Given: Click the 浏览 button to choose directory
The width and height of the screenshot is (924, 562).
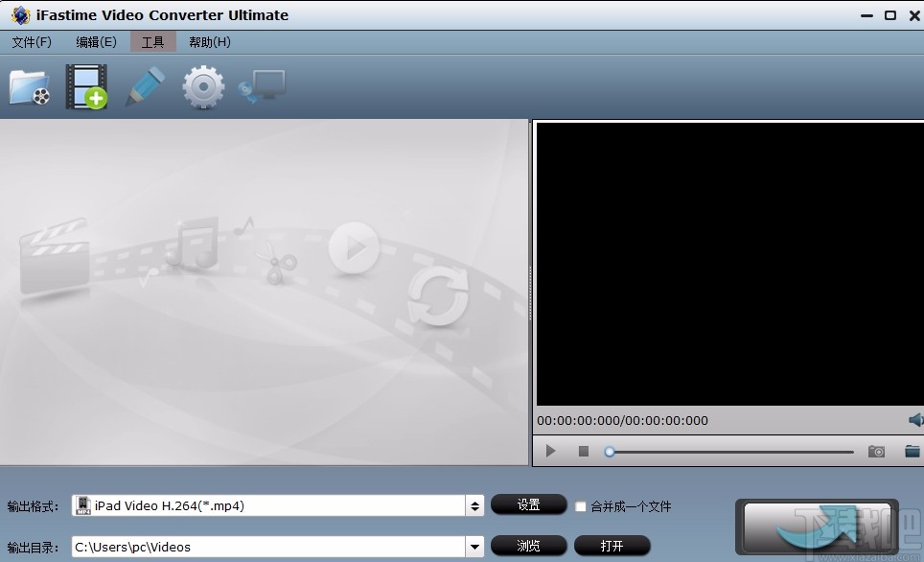Looking at the screenshot, I should [528, 546].
